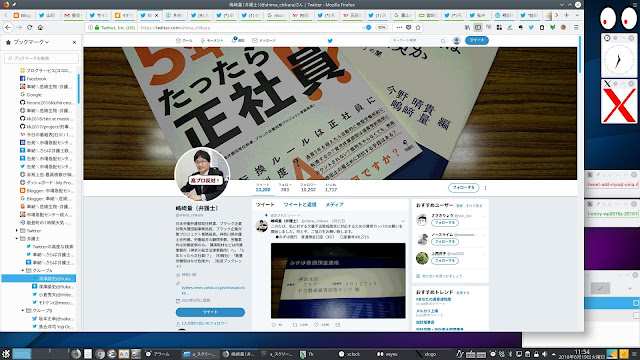Open the pinned tweet bank passbook image
This screenshot has height=360, width=640.
[x=338, y=280]
